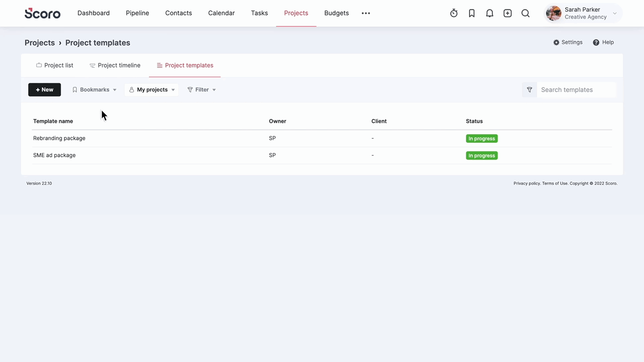Open the notifications bell
This screenshot has width=644, height=362.
(490, 13)
